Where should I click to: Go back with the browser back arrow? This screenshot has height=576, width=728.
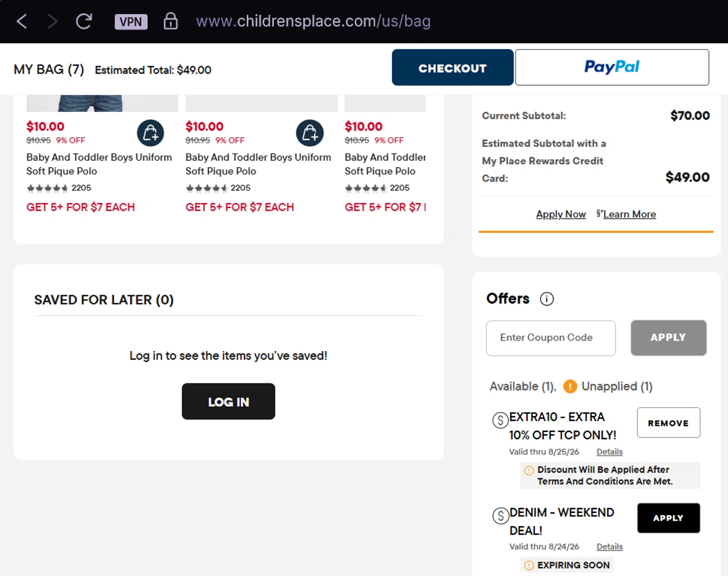22,21
